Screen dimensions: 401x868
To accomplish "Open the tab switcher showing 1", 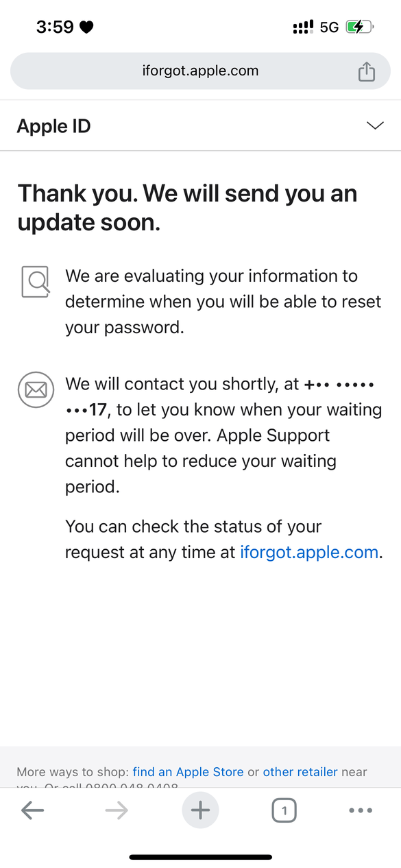I will [284, 812].
